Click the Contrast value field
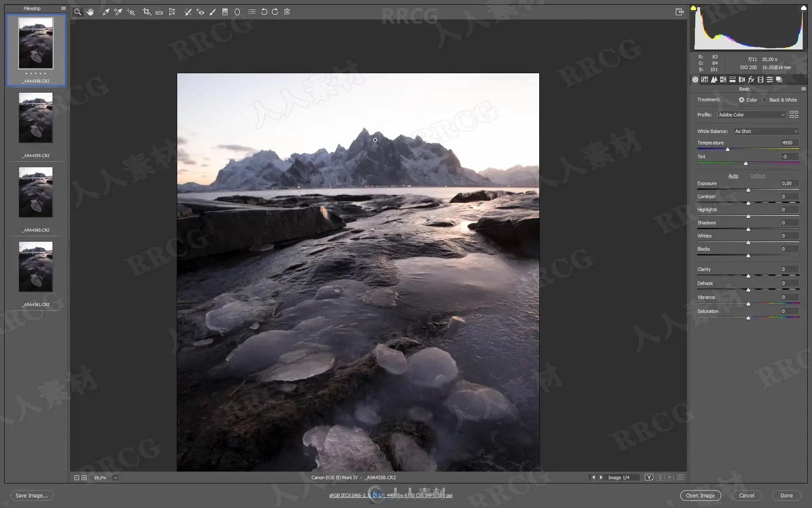The width and height of the screenshot is (812, 508). pyautogui.click(x=789, y=196)
